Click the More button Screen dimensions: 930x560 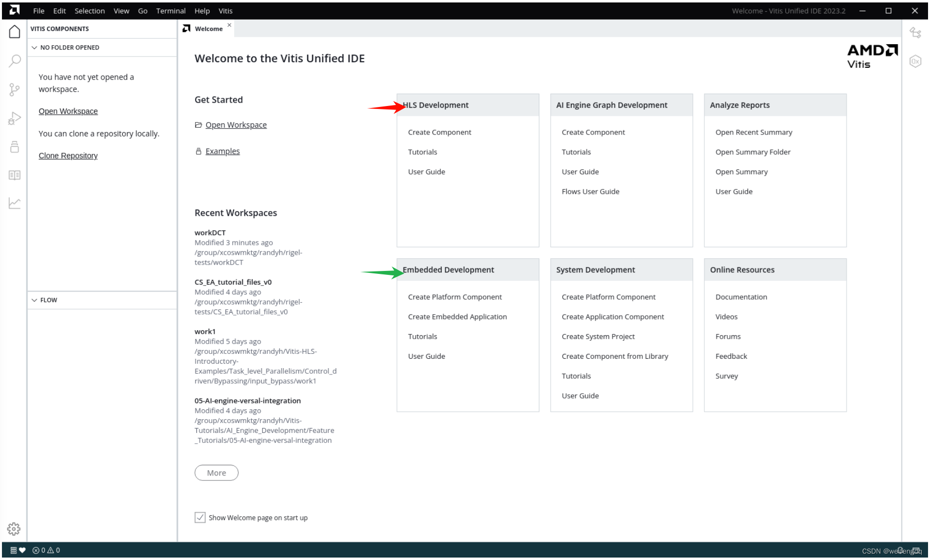click(x=216, y=473)
